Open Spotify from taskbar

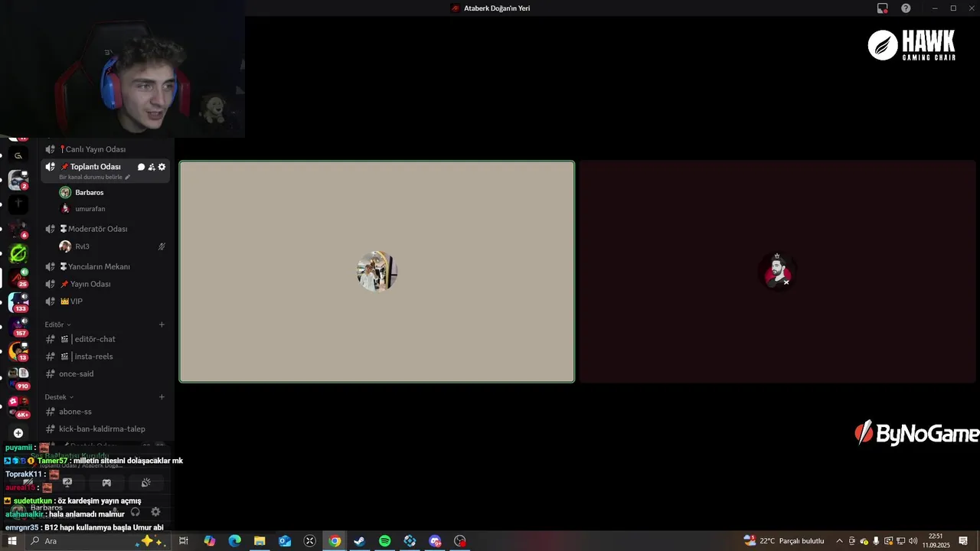tap(385, 541)
